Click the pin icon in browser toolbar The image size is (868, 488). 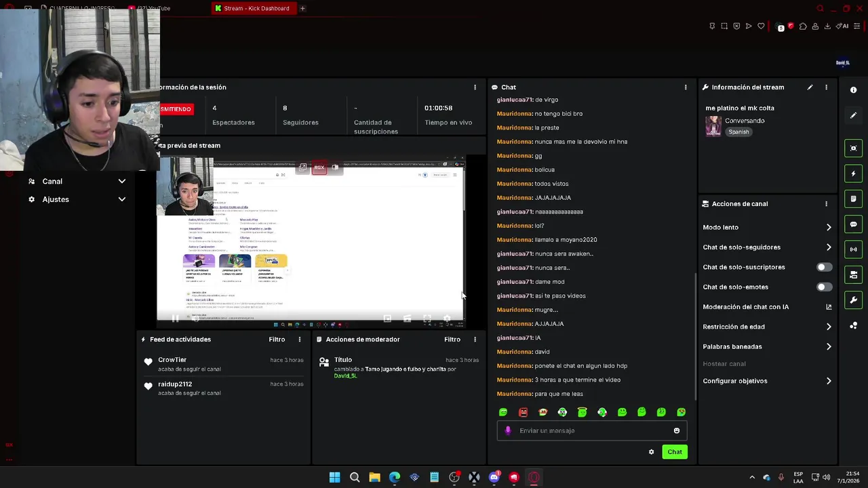(712, 26)
